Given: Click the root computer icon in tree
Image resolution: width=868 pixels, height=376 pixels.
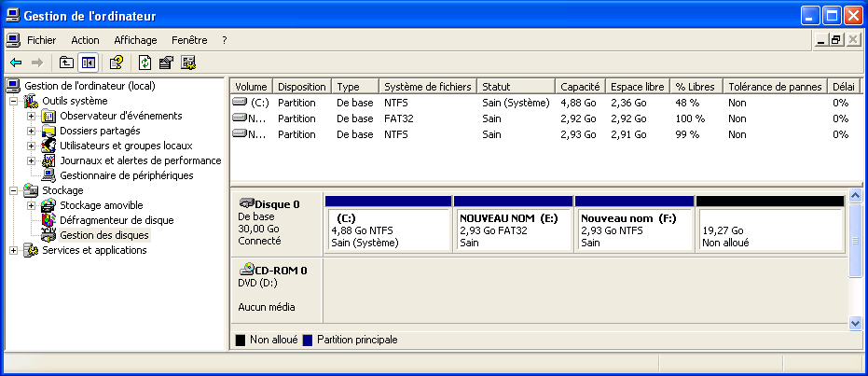Looking at the screenshot, I should coord(13,86).
